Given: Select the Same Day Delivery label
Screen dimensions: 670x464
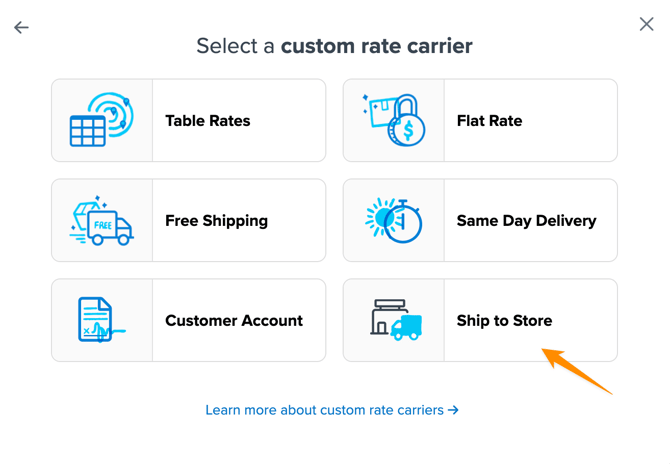Looking at the screenshot, I should pos(526,221).
